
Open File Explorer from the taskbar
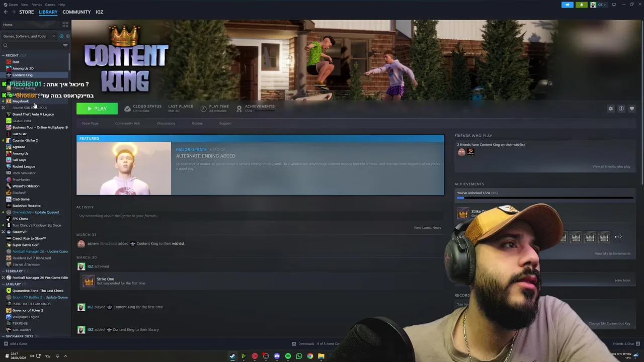pos(321,356)
